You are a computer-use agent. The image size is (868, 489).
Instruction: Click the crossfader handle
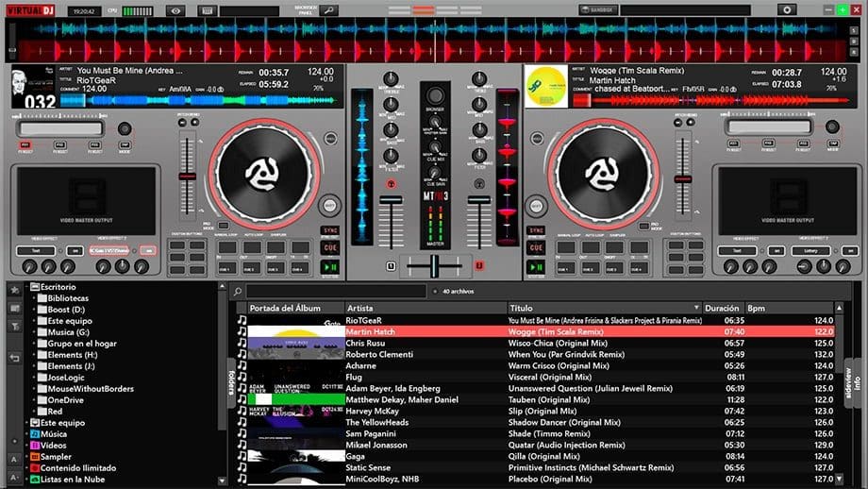(x=435, y=266)
